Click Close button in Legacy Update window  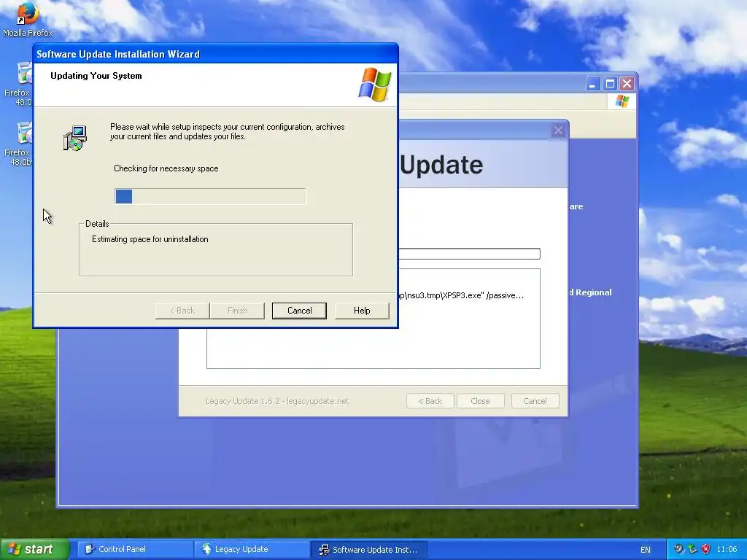coord(480,401)
